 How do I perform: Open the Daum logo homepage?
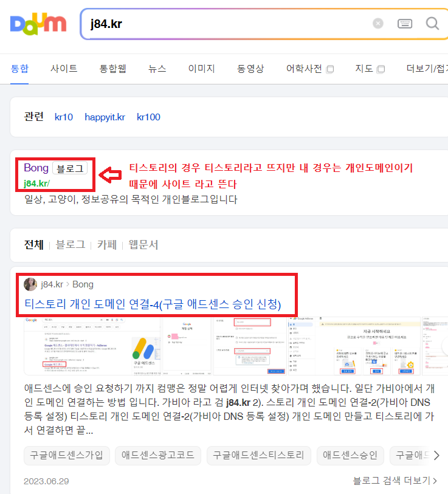pyautogui.click(x=38, y=24)
